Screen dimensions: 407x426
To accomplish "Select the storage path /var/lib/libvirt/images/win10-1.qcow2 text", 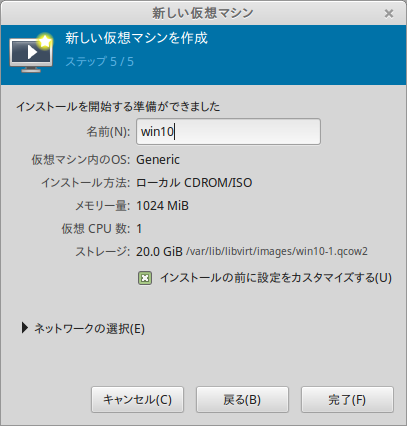I will (x=277, y=251).
